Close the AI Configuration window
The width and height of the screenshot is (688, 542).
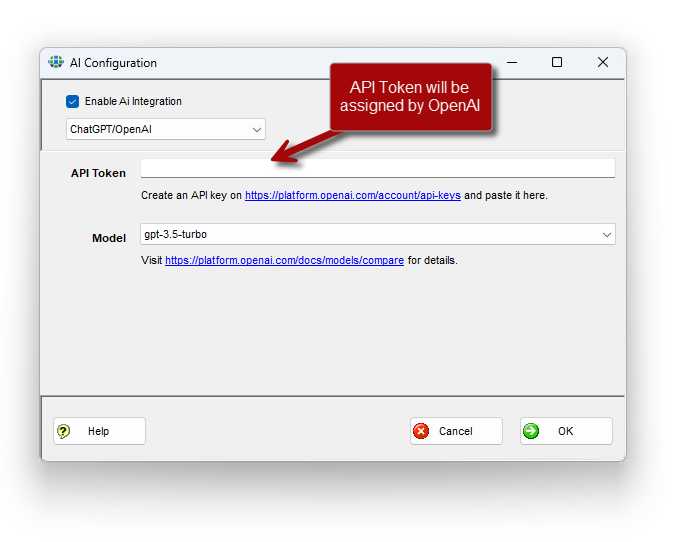click(603, 62)
